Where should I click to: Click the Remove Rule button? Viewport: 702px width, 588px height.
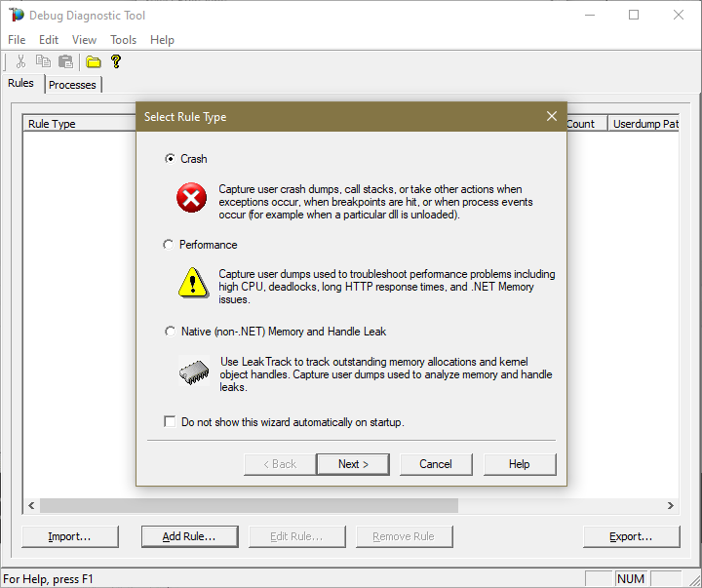405,536
